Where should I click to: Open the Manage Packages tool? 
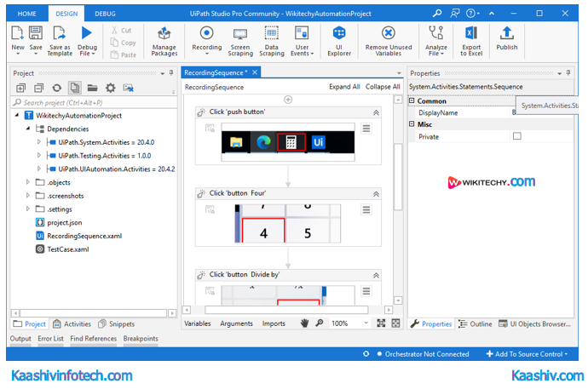164,39
